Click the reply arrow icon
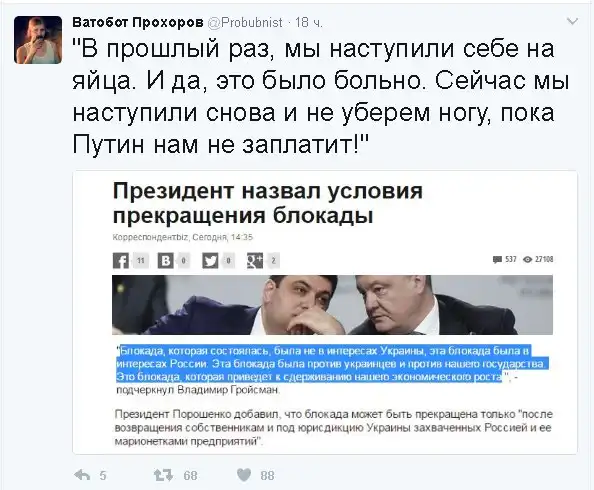Screen dimensions: 594x490 point(82,475)
